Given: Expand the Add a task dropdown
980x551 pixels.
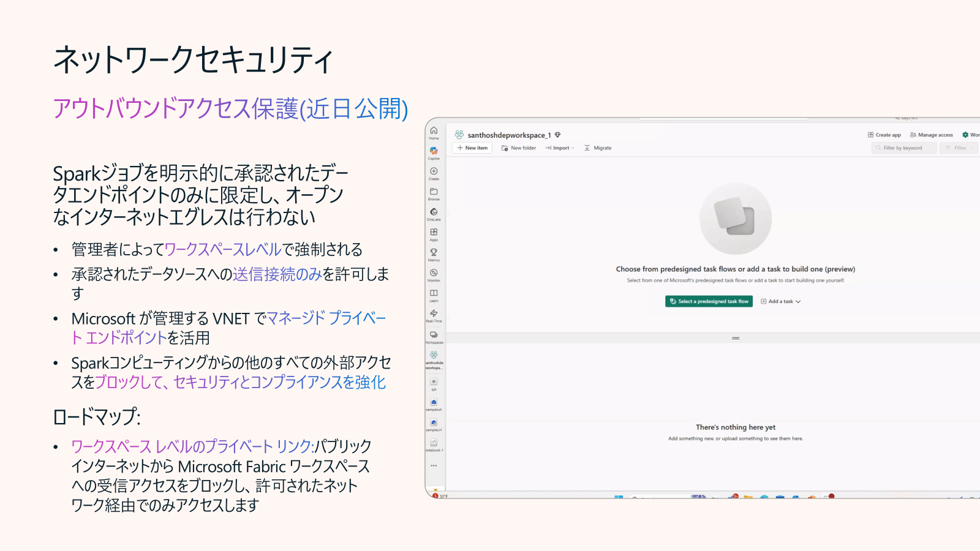Looking at the screenshot, I should point(781,301).
